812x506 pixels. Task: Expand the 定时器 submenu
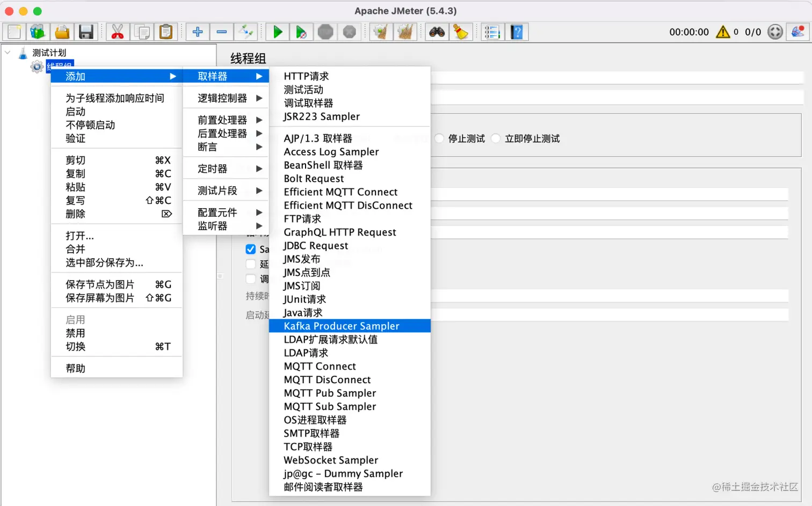point(226,169)
